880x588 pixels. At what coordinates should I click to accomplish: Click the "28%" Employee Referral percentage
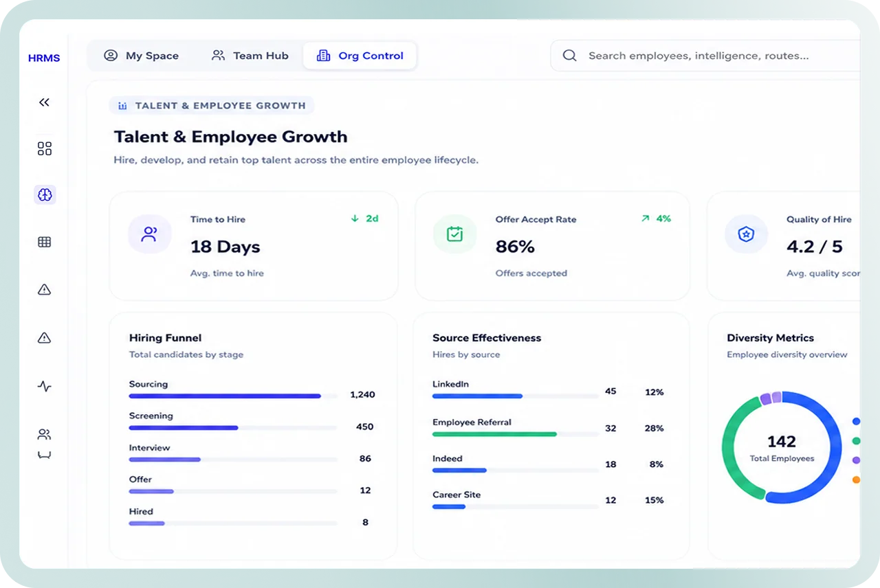(x=654, y=428)
